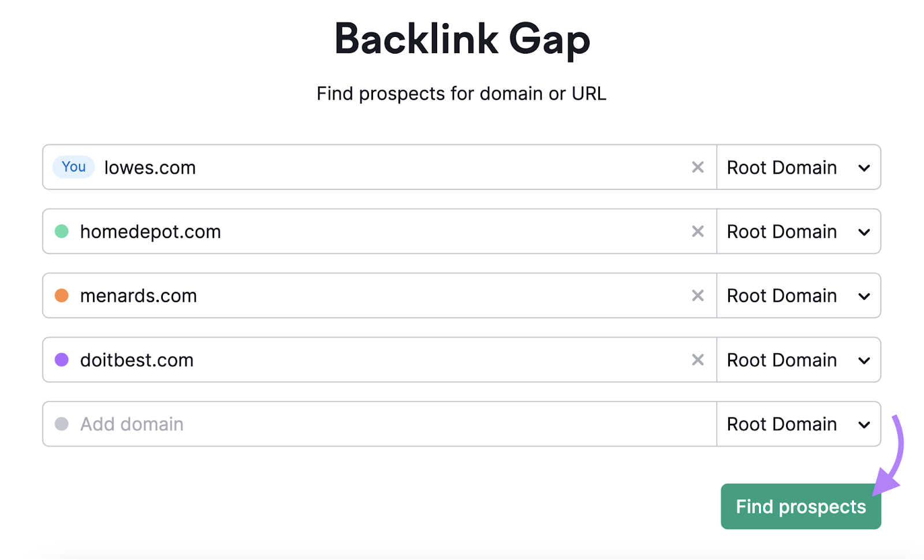Remove doitbest.com using its X icon
924x560 pixels.
click(698, 360)
